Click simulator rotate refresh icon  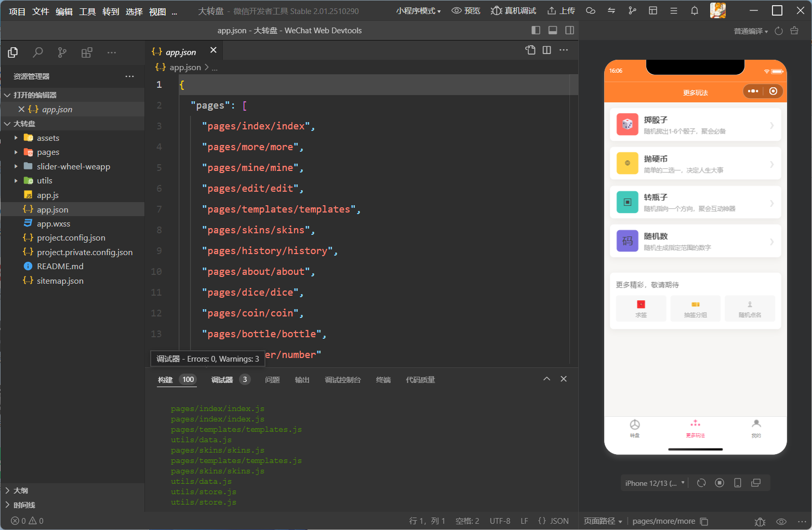(701, 483)
